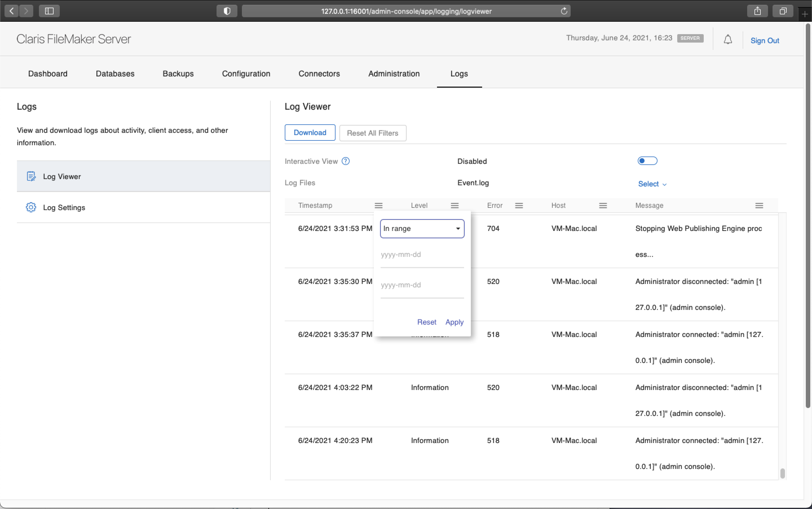Switch to the Dashboard tab

[47, 74]
